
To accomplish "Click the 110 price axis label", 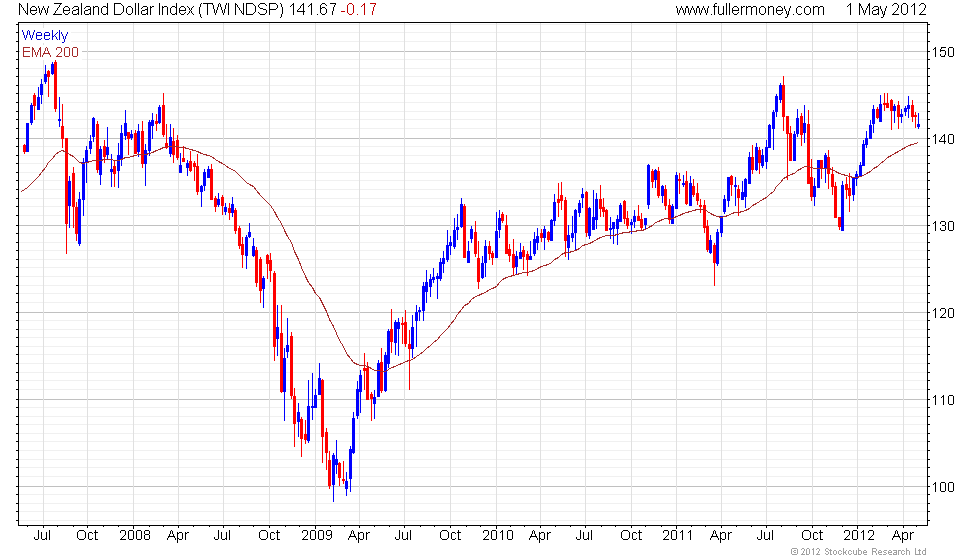I will pyautogui.click(x=942, y=399).
